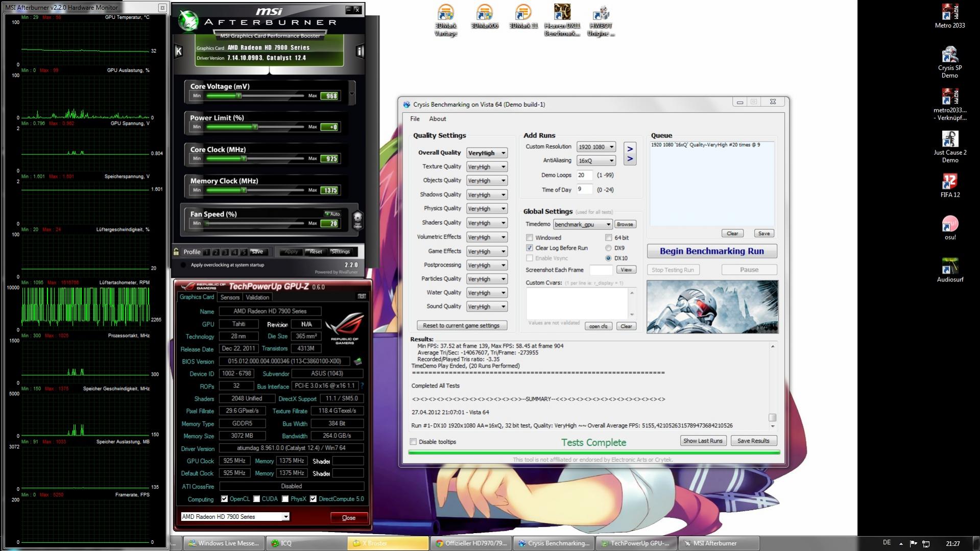The height and width of the screenshot is (551, 980).
Task: Launch the osu! desktop icon
Action: [x=950, y=228]
